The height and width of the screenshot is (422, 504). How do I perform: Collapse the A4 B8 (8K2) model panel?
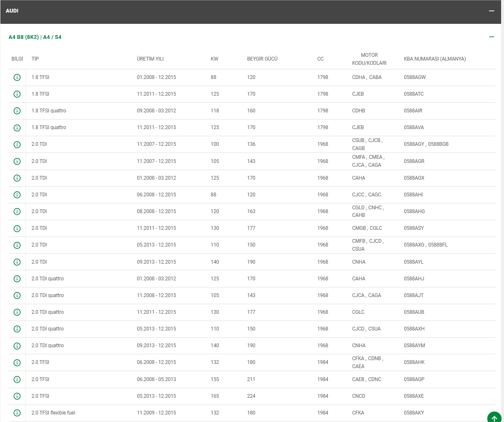(x=491, y=37)
